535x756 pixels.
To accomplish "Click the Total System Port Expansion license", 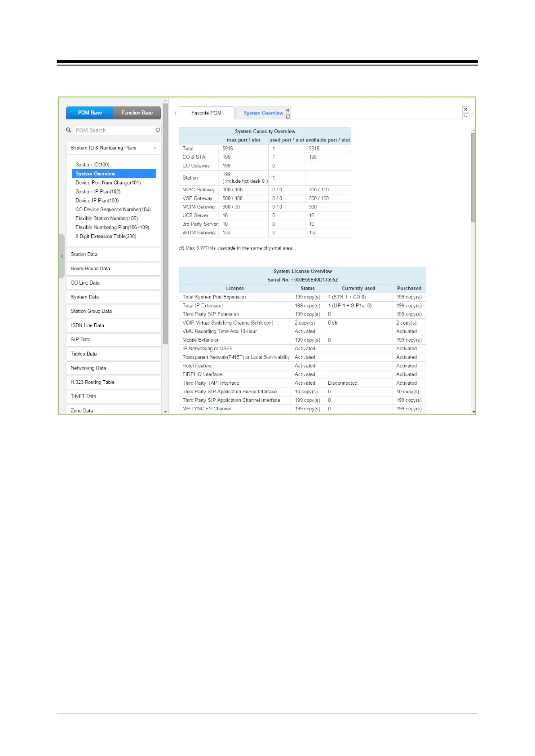I will pos(214,297).
